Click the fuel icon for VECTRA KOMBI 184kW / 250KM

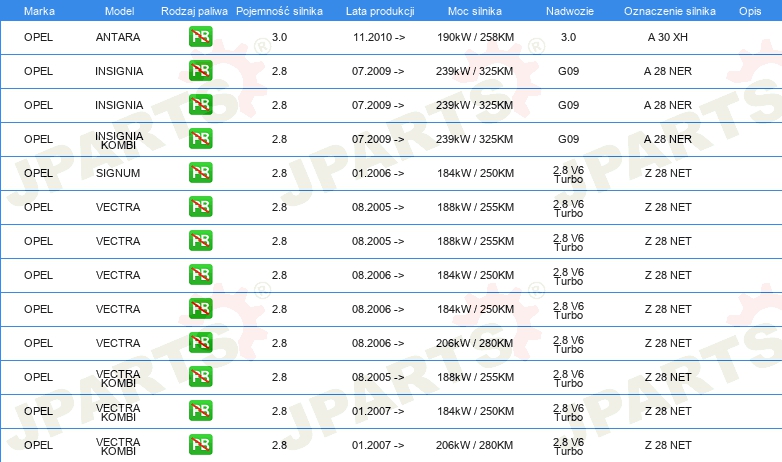[200, 411]
